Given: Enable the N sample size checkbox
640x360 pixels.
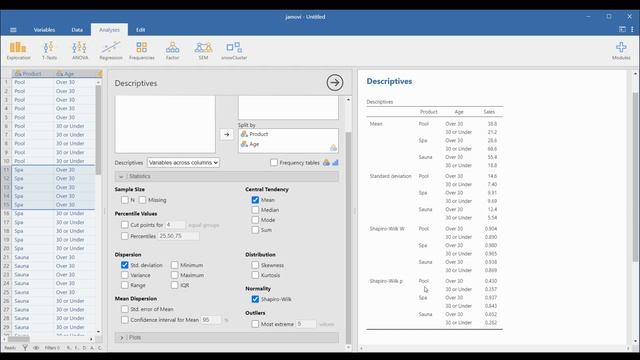Looking at the screenshot, I should (124, 200).
